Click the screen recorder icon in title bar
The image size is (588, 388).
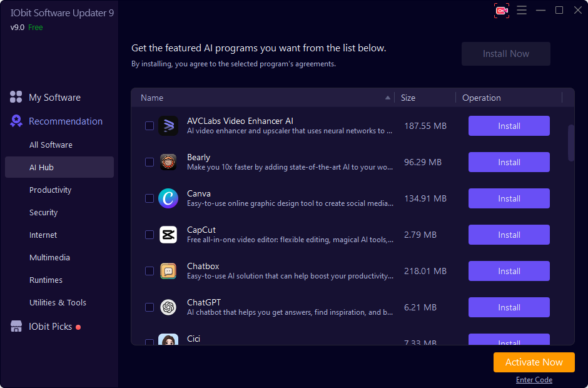(502, 11)
